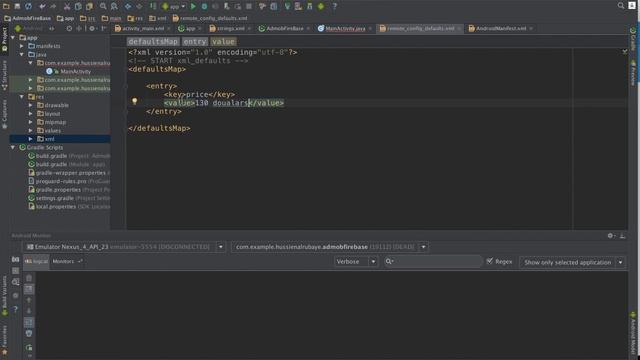Open settings.gradle file
The height and width of the screenshot is (360, 640).
tap(54, 198)
